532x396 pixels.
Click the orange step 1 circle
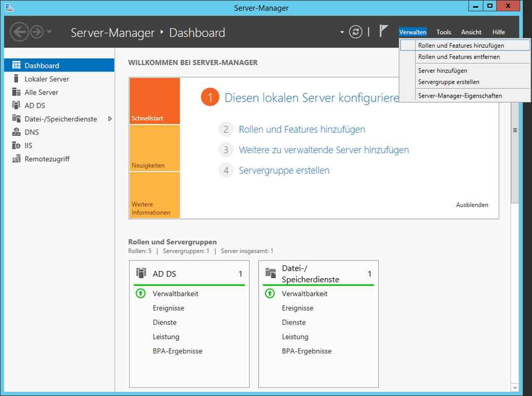(210, 97)
